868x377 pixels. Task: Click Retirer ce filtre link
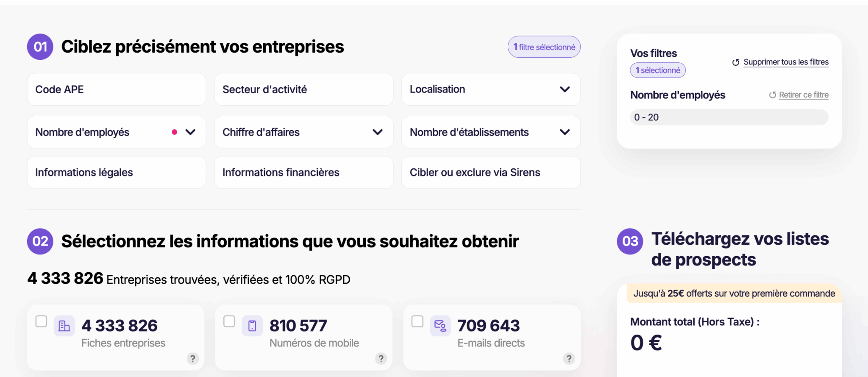pos(804,95)
